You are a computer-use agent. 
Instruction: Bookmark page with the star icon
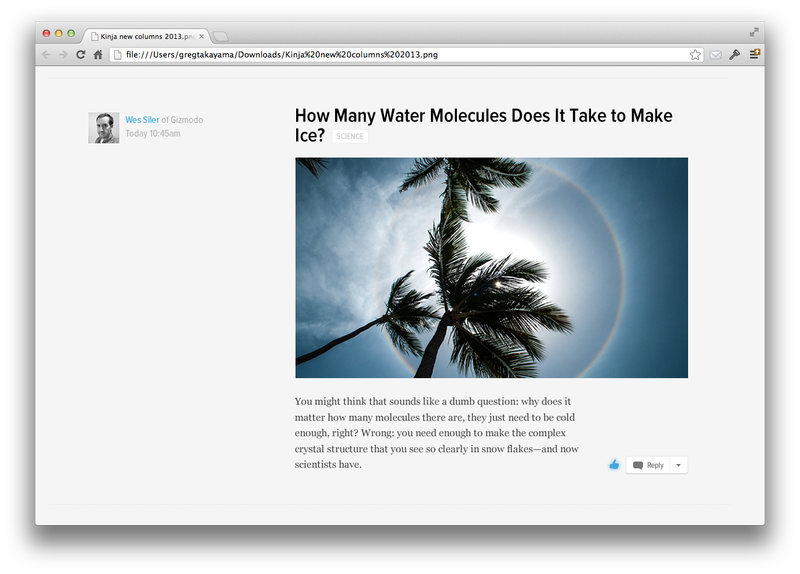[695, 55]
